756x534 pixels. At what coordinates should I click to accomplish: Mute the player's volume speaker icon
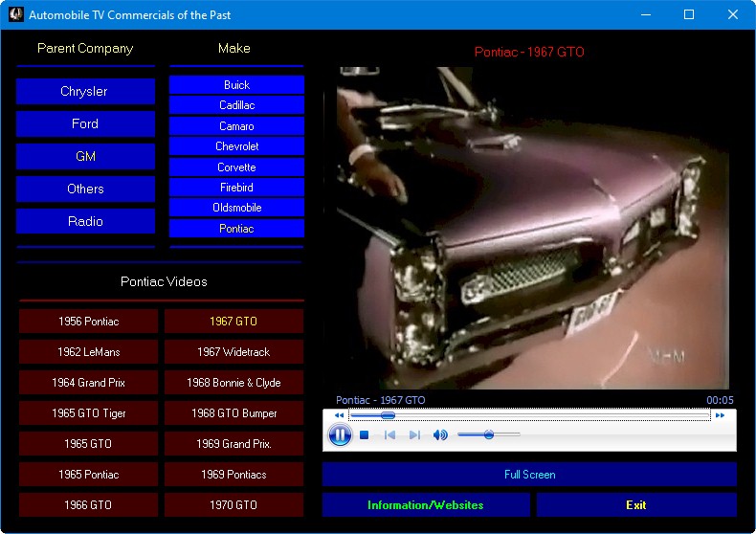tap(440, 435)
